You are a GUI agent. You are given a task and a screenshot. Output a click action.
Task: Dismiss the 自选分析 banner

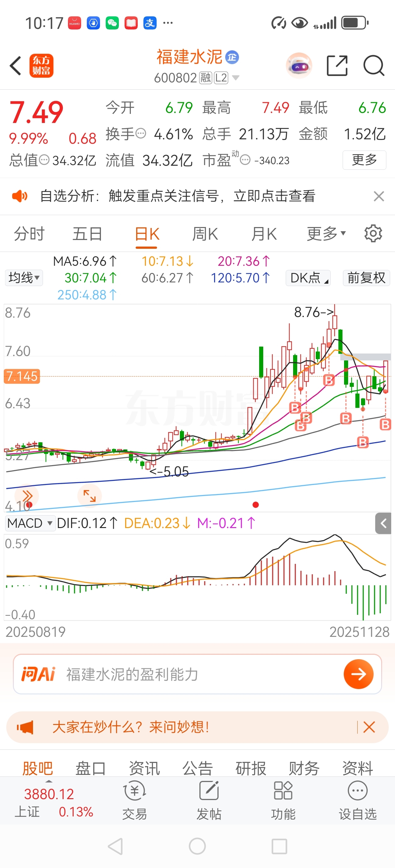379,196
